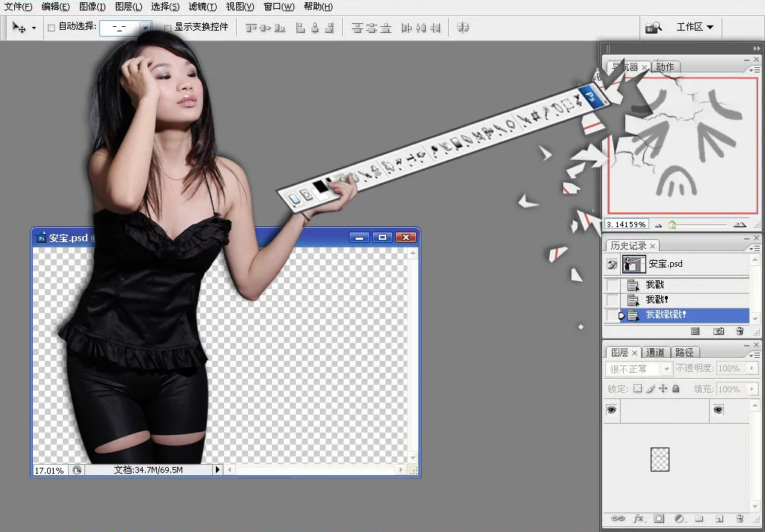Screen dimensions: 765x532
Task: Click the Navigator zoom slider handle
Action: (672, 224)
